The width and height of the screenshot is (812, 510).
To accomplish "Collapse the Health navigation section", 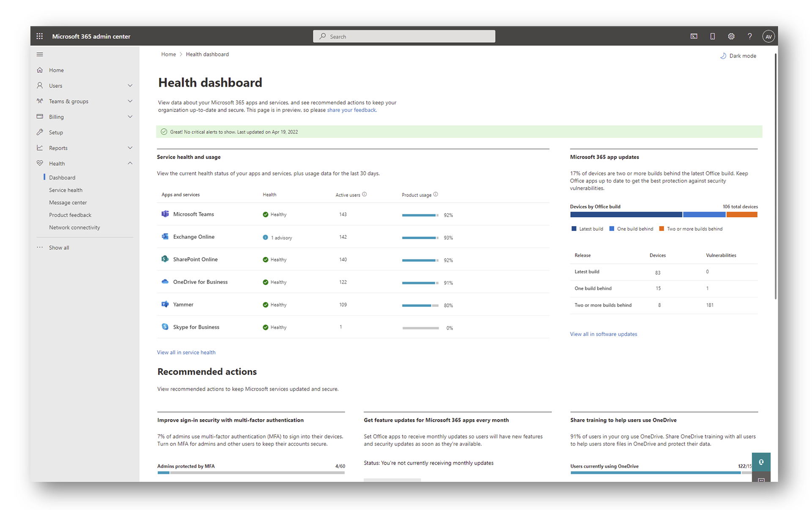I will point(130,164).
